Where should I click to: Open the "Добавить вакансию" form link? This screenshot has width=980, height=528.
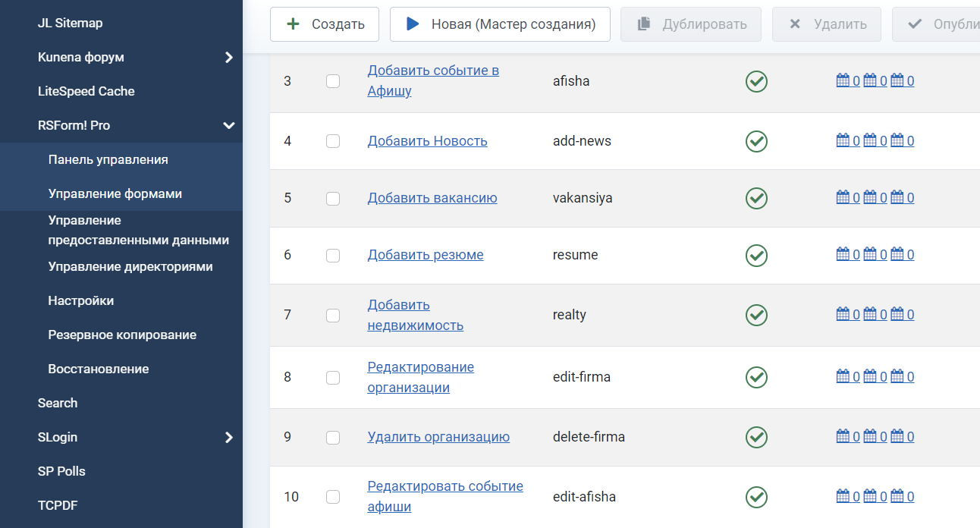click(x=432, y=198)
